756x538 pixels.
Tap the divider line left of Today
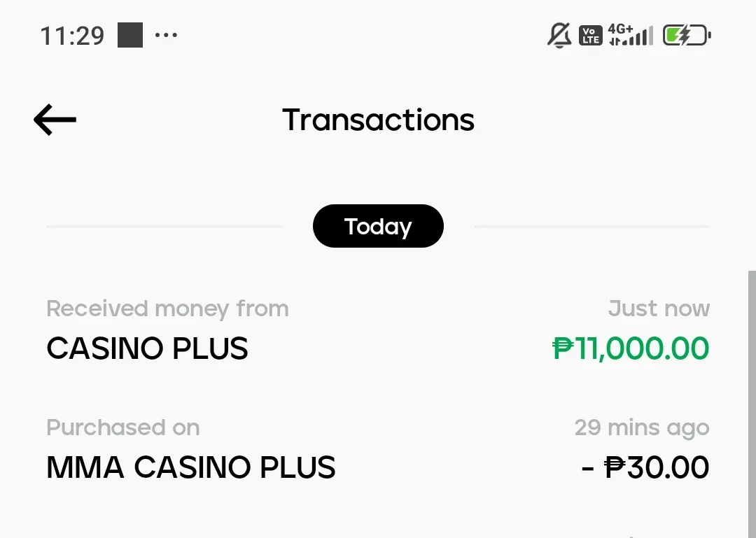[164, 225]
